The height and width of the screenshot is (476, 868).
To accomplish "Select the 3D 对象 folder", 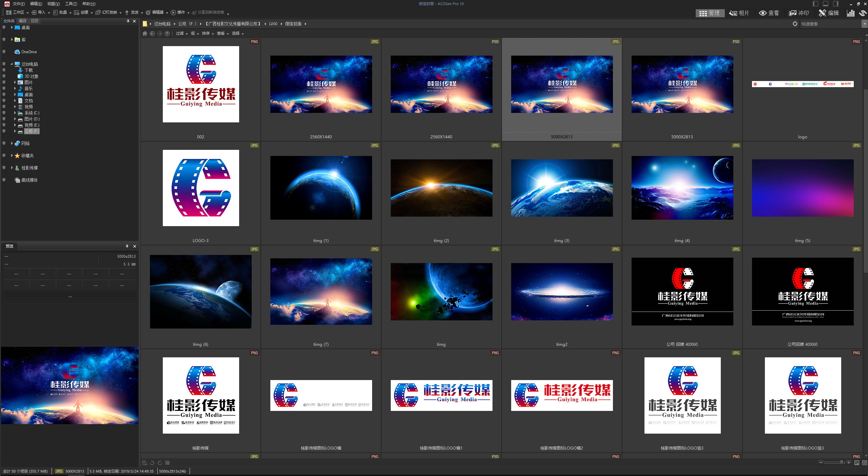I will pos(28,76).
